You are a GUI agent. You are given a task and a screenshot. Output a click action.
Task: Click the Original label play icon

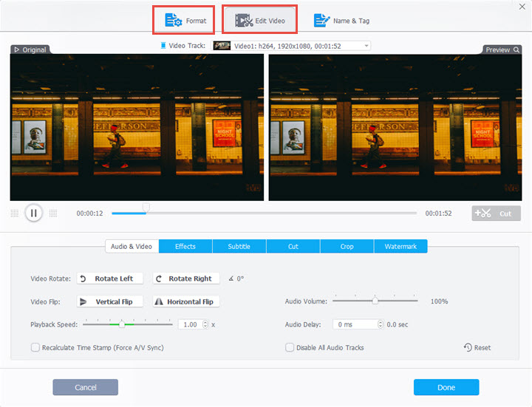click(x=16, y=49)
